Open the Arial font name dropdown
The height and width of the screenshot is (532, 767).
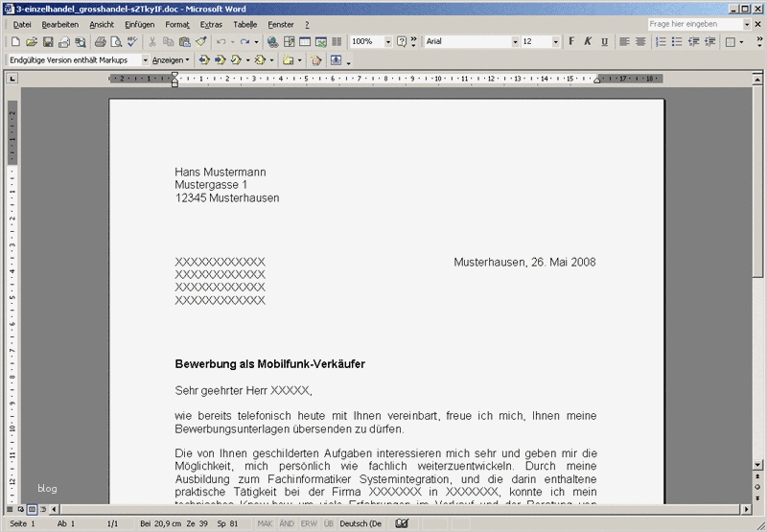pos(515,42)
